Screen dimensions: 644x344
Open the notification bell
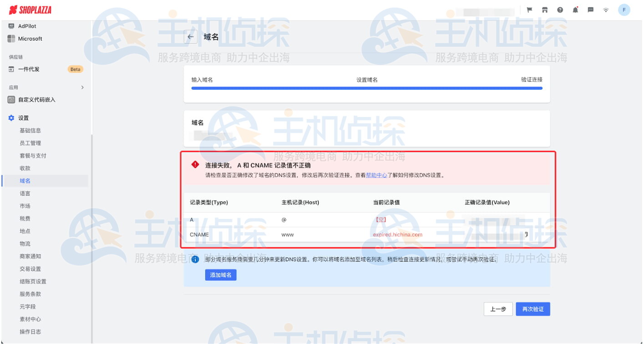pyautogui.click(x=575, y=10)
